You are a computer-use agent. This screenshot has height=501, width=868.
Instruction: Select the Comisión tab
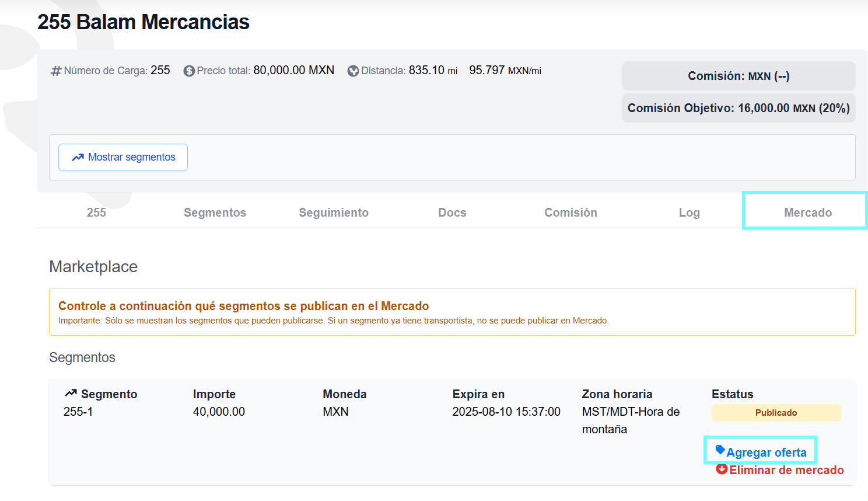click(570, 213)
